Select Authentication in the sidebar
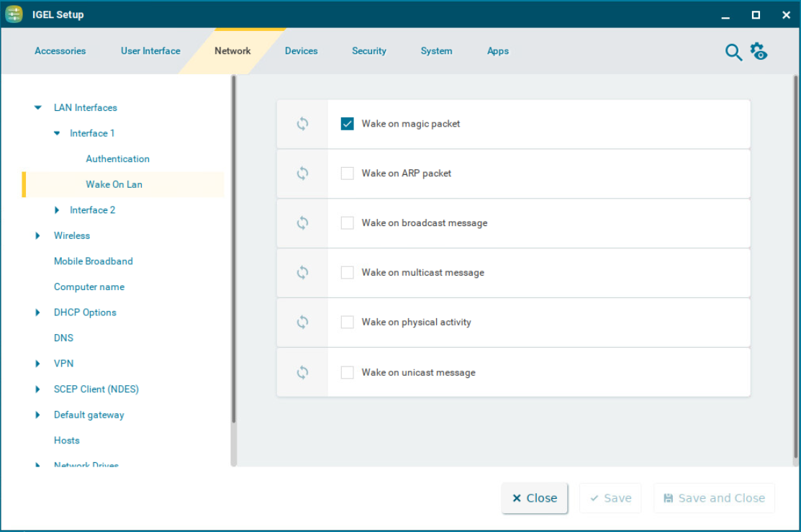Viewport: 801px width, 532px height. click(x=117, y=159)
